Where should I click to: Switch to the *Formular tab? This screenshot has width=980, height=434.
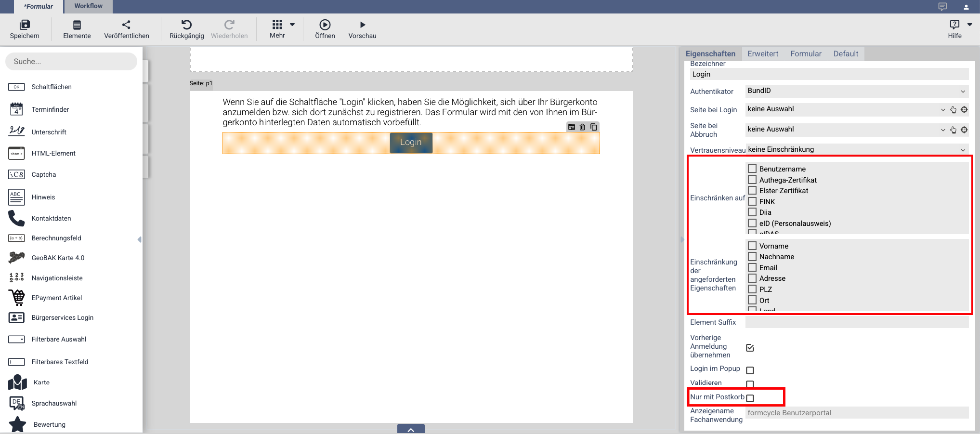tap(39, 7)
